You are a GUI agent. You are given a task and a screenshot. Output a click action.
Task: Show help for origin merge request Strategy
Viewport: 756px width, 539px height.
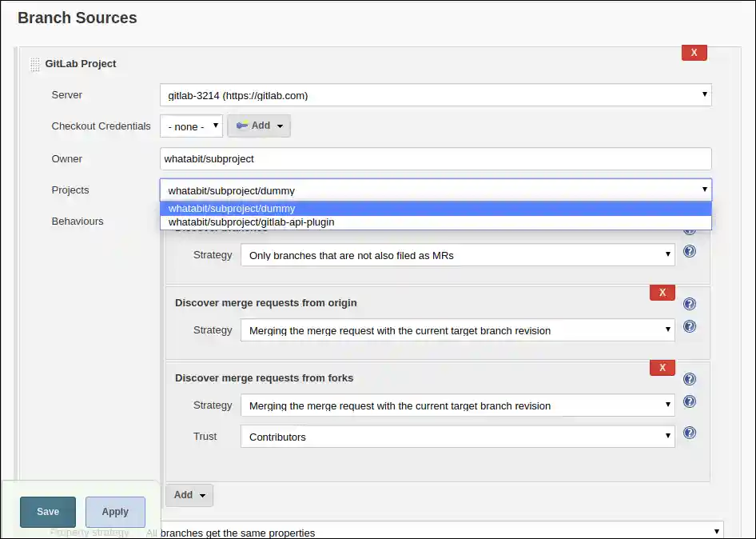point(690,326)
